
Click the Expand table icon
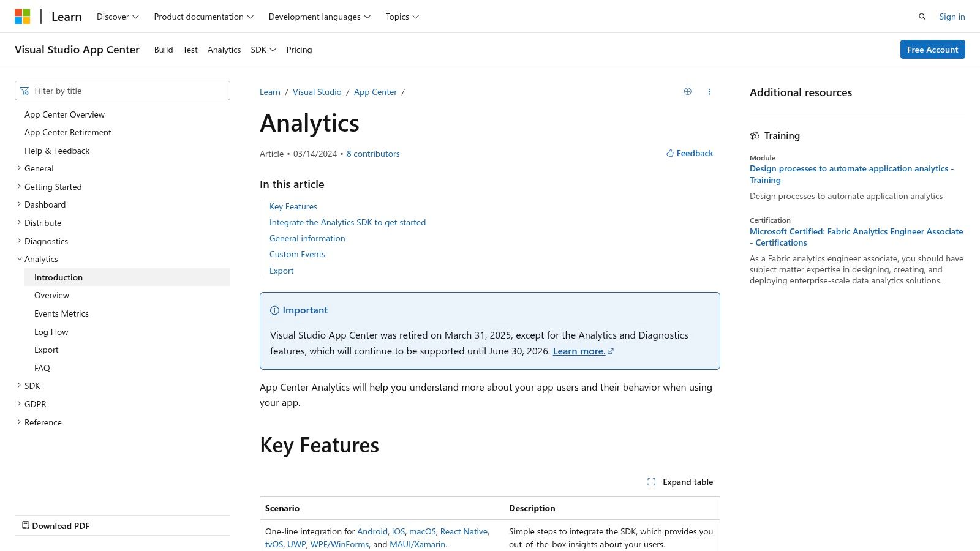click(651, 482)
